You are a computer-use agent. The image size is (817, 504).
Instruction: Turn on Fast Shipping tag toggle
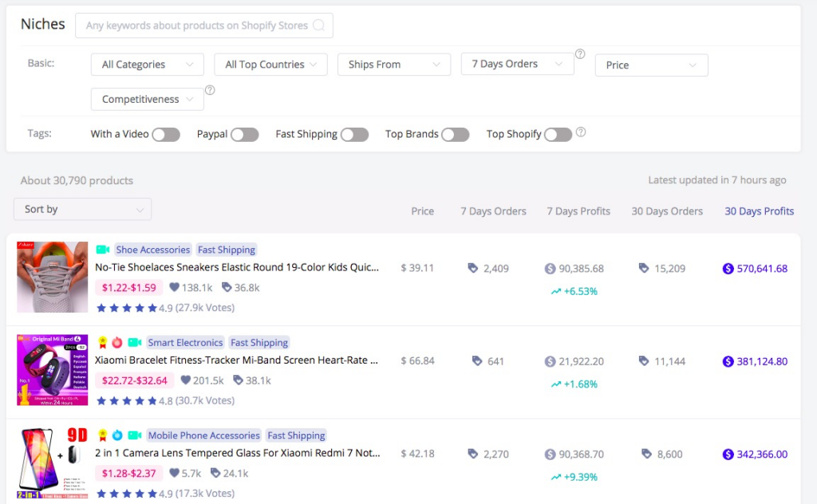[x=354, y=134]
